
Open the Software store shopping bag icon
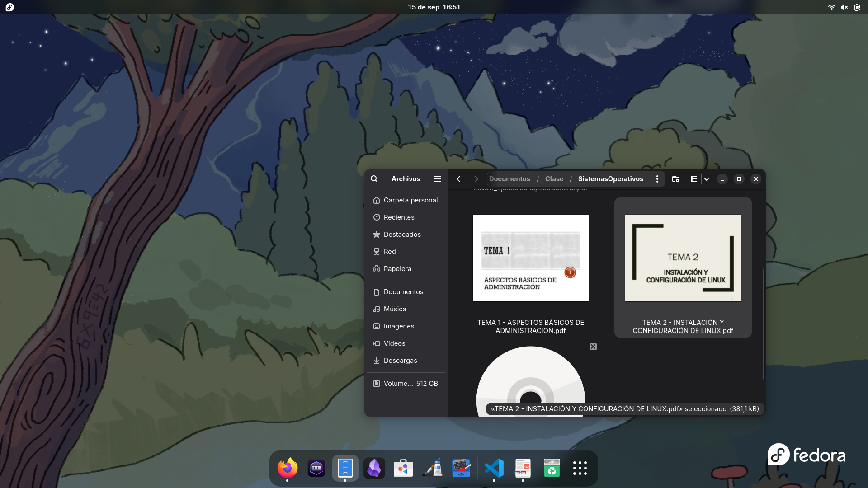pyautogui.click(x=403, y=468)
